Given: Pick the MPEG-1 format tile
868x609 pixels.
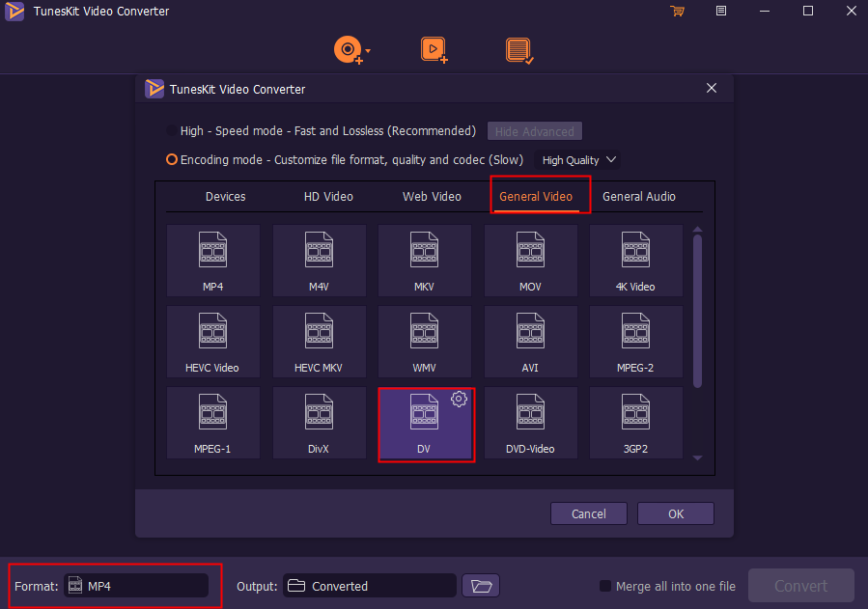Looking at the screenshot, I should [x=213, y=423].
